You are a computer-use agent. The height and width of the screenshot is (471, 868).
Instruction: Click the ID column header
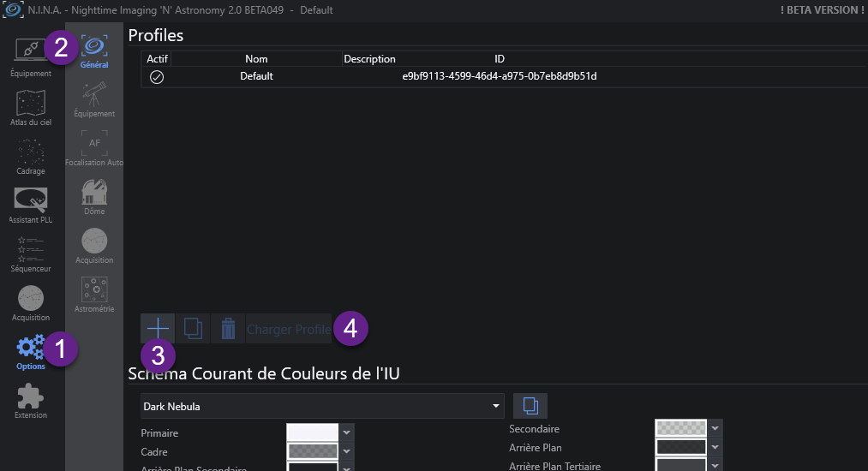[x=500, y=59]
